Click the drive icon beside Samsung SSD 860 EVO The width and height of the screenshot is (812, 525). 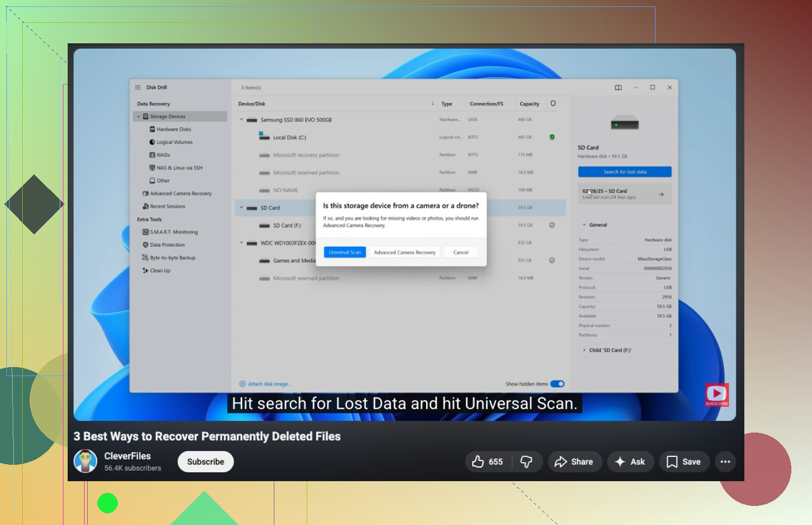click(252, 120)
